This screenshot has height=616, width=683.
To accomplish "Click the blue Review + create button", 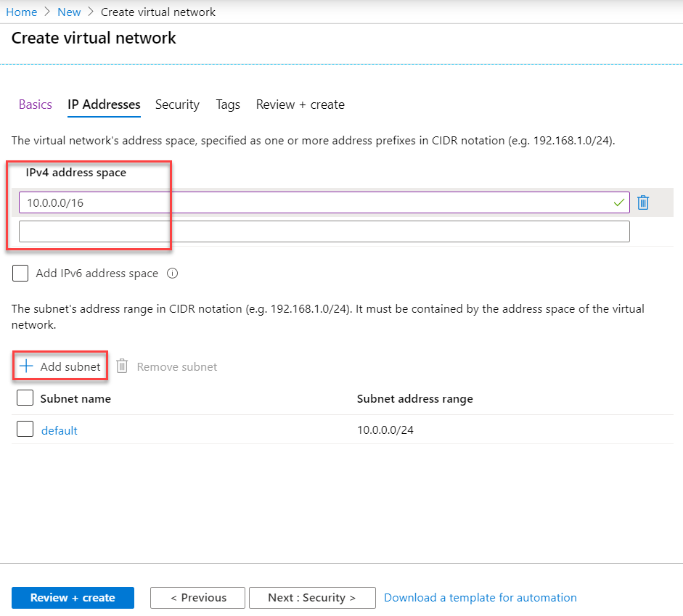I will (73, 598).
